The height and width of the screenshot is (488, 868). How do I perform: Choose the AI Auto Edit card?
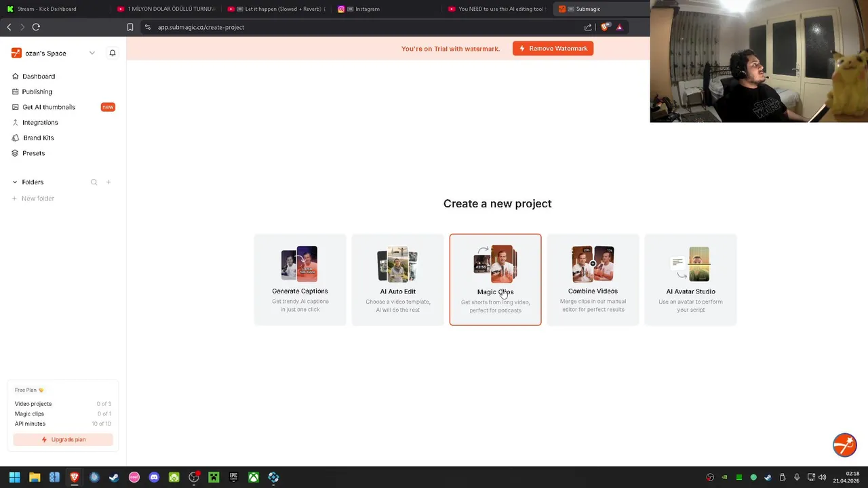(x=397, y=279)
